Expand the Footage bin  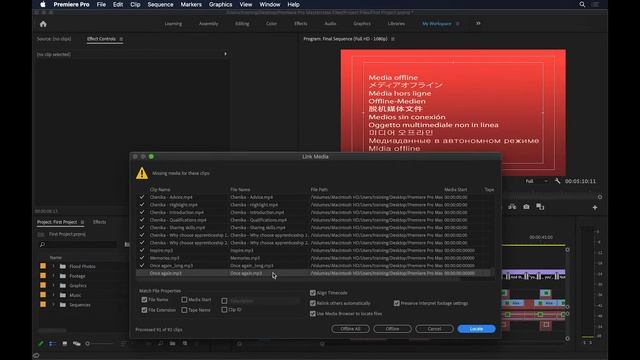click(x=53, y=276)
